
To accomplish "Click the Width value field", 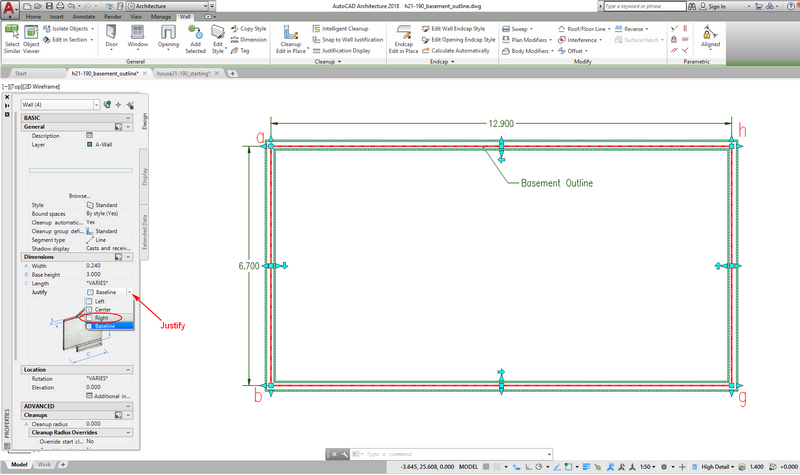I will click(x=109, y=266).
